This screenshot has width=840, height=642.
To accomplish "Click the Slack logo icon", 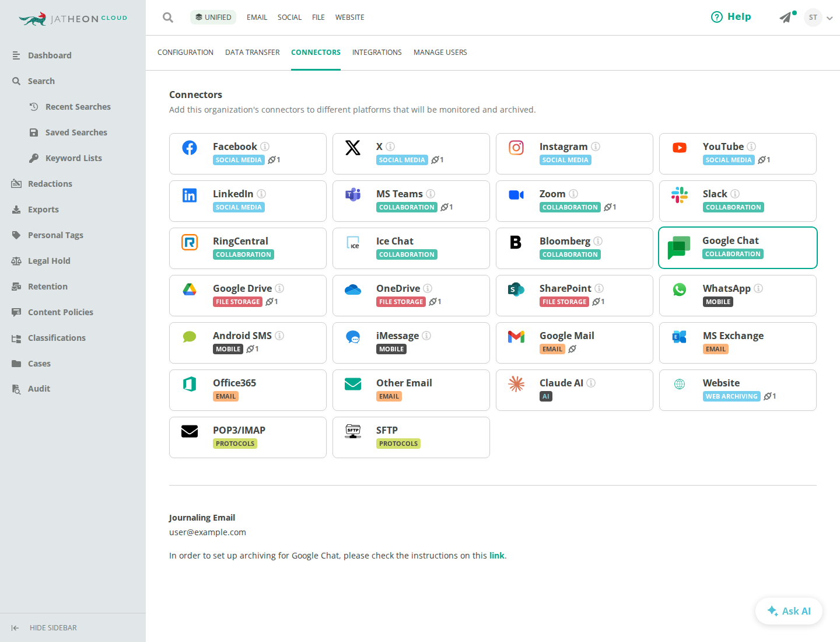I will [680, 195].
